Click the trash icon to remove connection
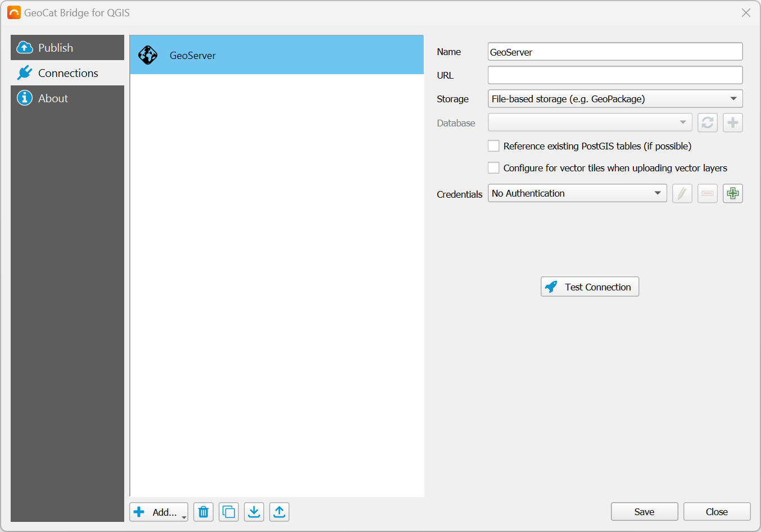 point(203,512)
